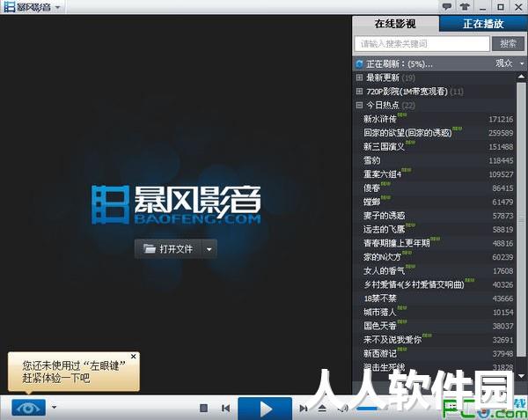Open the title bar menu dropdown arrow
Viewport: 528px width, 420px height.
pyautogui.click(x=57, y=7)
